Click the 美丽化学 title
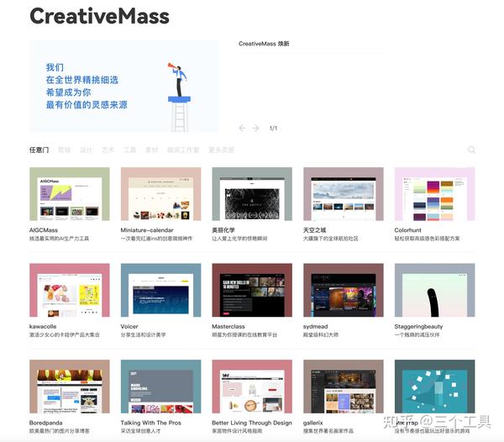This screenshot has width=504, height=442. click(223, 230)
